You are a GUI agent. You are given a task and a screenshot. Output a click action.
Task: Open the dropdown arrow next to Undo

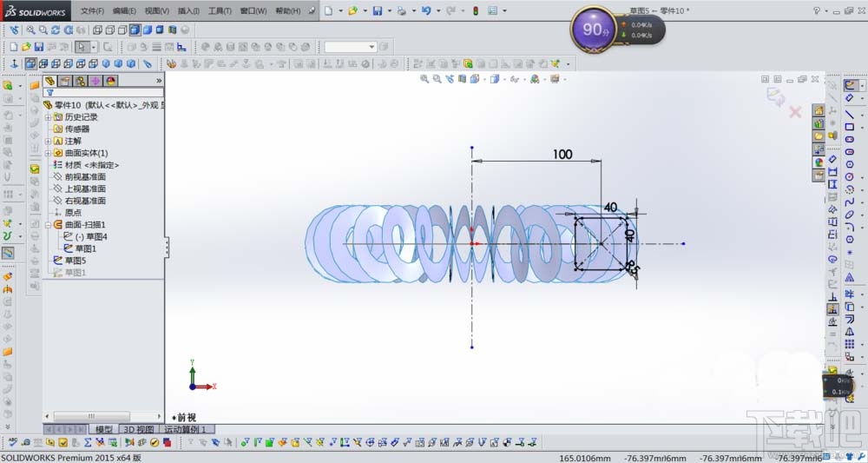(437, 10)
